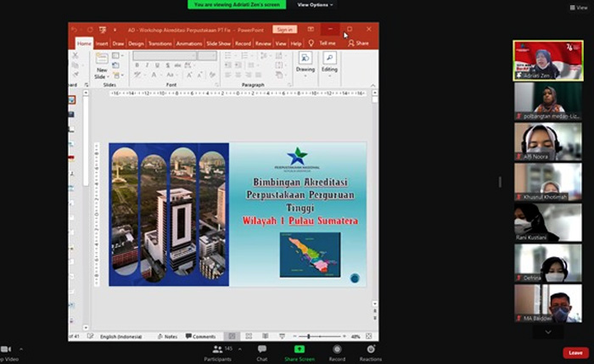Viewport: 594px width, 364px height.
Task: Click the Align Right paragraph icon
Action: click(248, 75)
